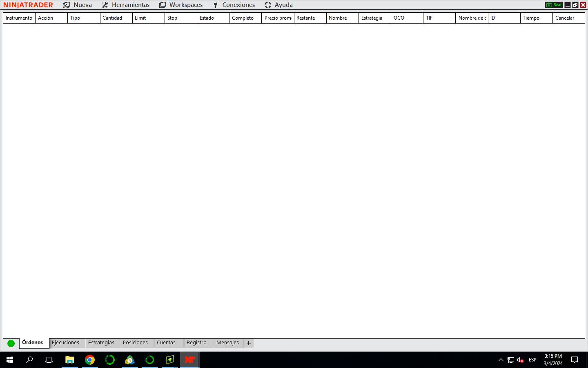Show the Registro tab
This screenshot has height=368, width=588.
[196, 343]
